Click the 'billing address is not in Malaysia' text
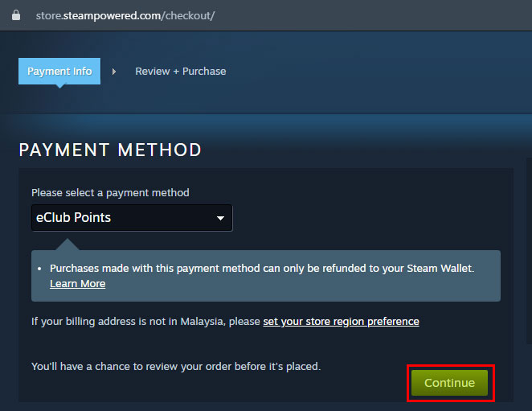The image size is (532, 411). [145, 322]
